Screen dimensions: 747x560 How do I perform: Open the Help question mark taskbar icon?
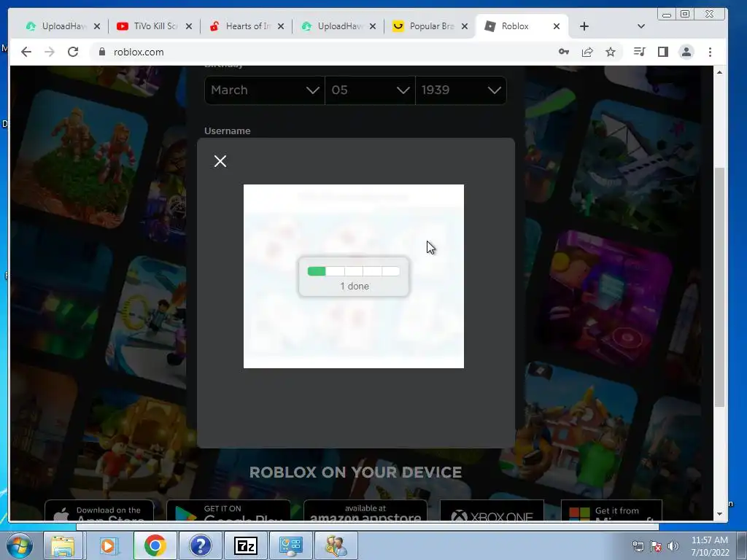click(200, 545)
